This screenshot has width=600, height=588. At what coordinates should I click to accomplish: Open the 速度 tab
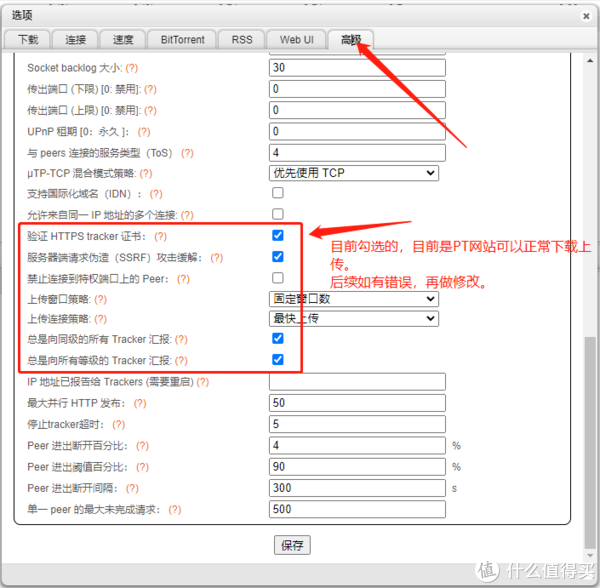tap(122, 39)
